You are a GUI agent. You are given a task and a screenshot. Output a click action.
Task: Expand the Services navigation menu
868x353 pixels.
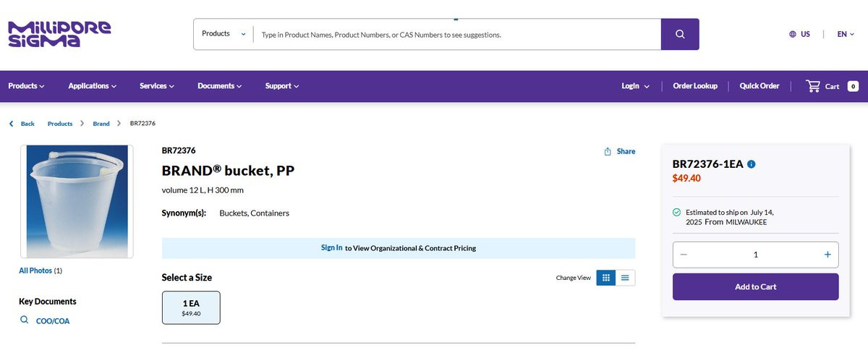(157, 86)
